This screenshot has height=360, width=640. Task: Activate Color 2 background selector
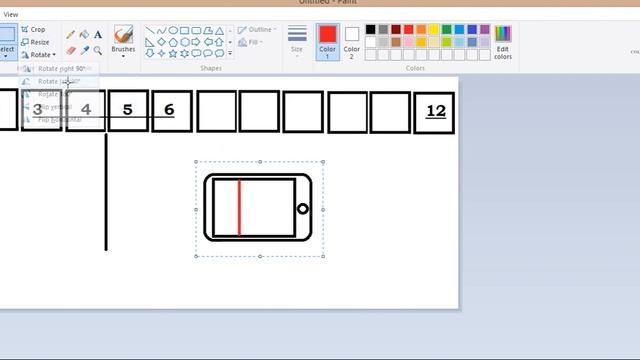(x=351, y=42)
